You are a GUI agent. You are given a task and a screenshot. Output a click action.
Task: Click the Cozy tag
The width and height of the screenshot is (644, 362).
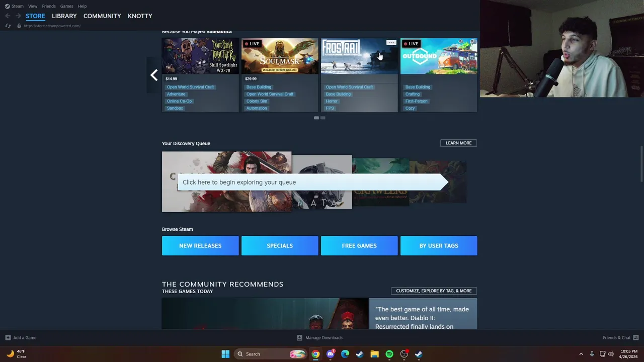tap(410, 108)
